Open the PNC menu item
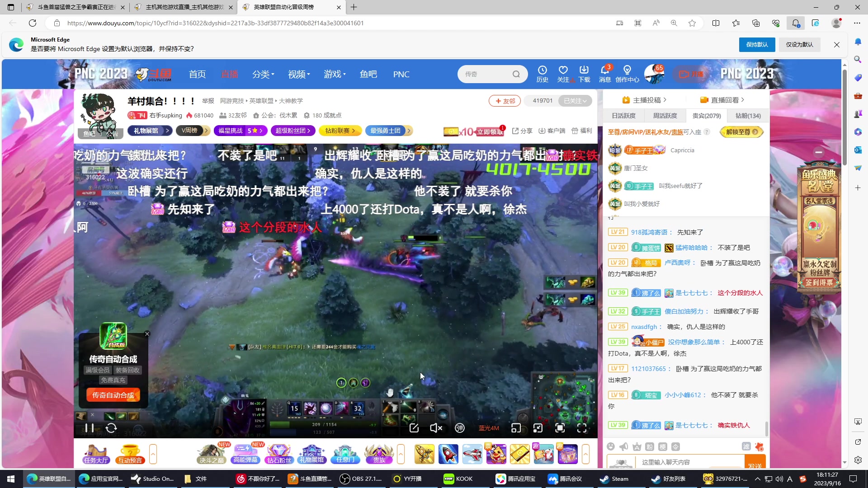The height and width of the screenshot is (488, 868). (401, 74)
